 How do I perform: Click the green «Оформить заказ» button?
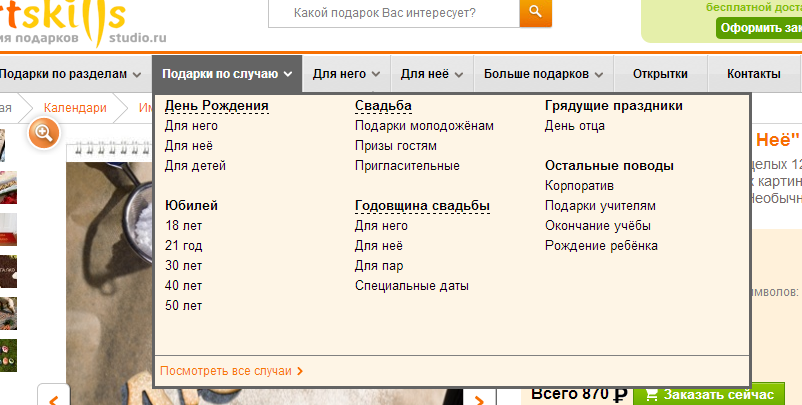(x=760, y=27)
